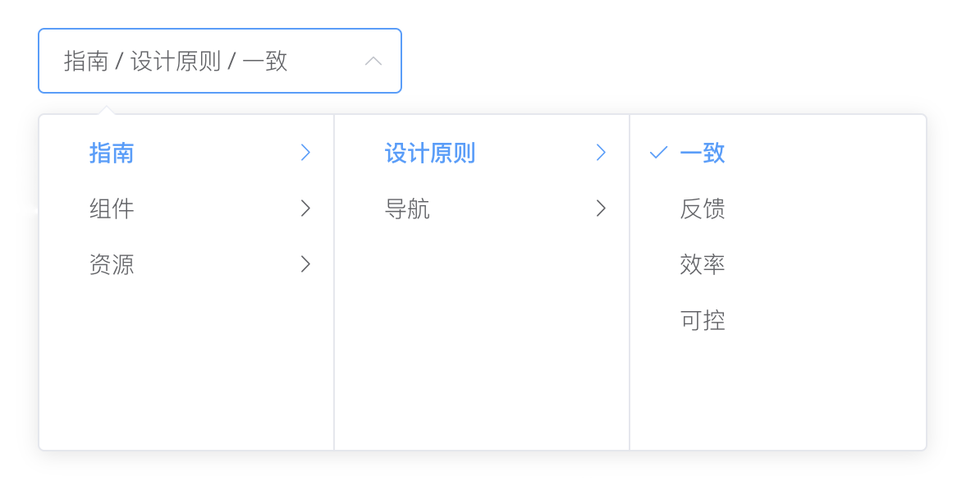Expand 资源 via its right chevron
Screen dimensions: 980x504
pos(305,264)
